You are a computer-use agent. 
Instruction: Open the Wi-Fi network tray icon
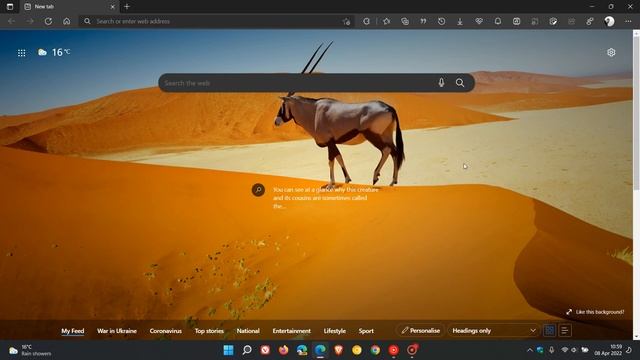pos(565,350)
